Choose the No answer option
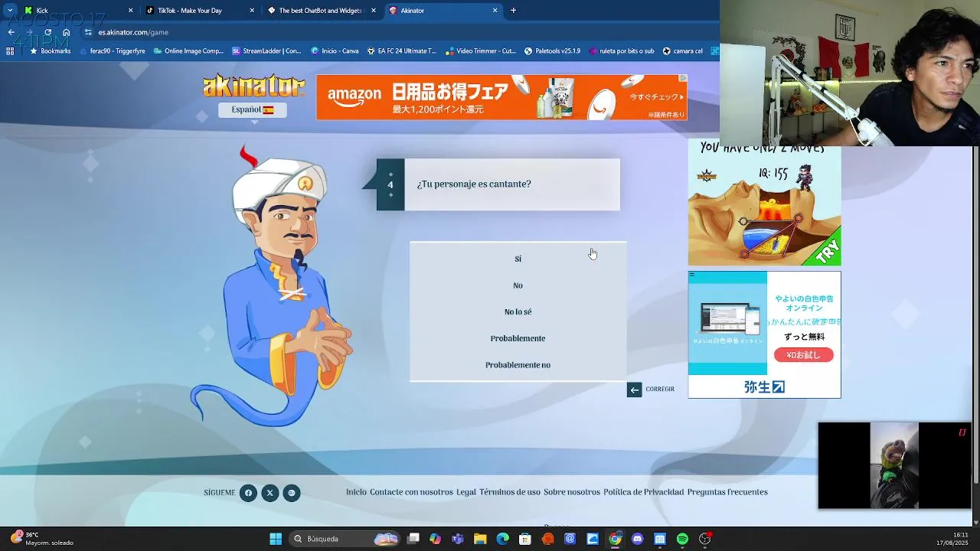Image resolution: width=980 pixels, height=551 pixels. click(x=518, y=285)
